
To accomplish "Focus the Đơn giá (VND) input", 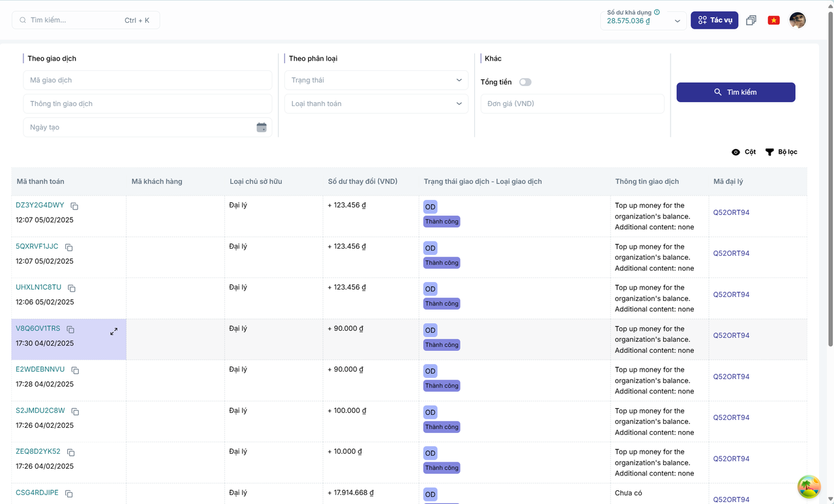I will click(572, 104).
